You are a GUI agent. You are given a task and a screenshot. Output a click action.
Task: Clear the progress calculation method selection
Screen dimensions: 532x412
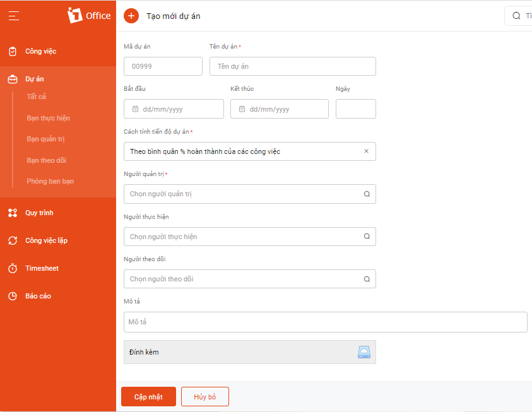pos(366,151)
